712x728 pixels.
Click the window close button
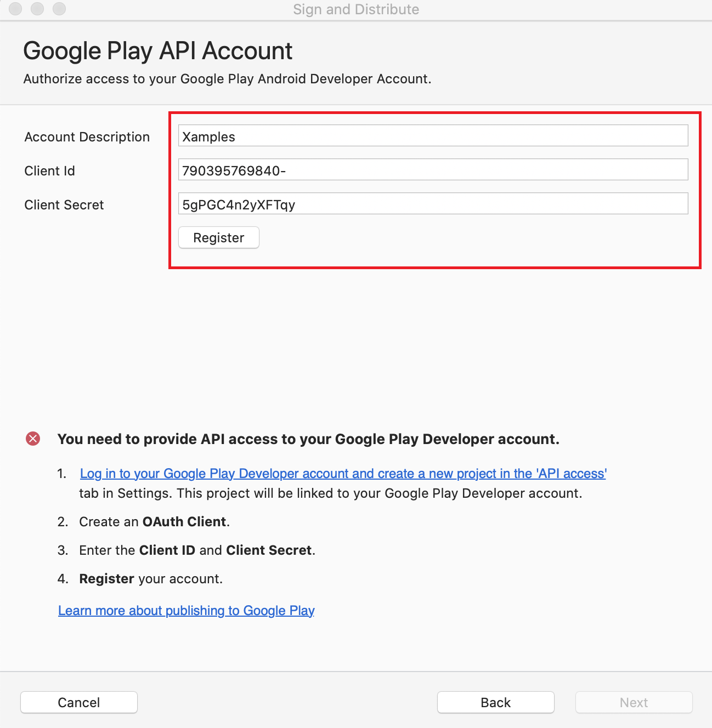(15, 9)
